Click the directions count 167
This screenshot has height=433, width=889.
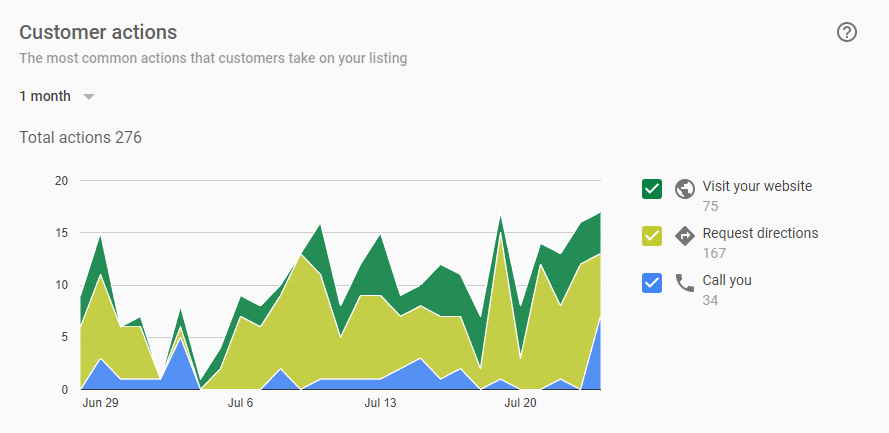pyautogui.click(x=714, y=253)
